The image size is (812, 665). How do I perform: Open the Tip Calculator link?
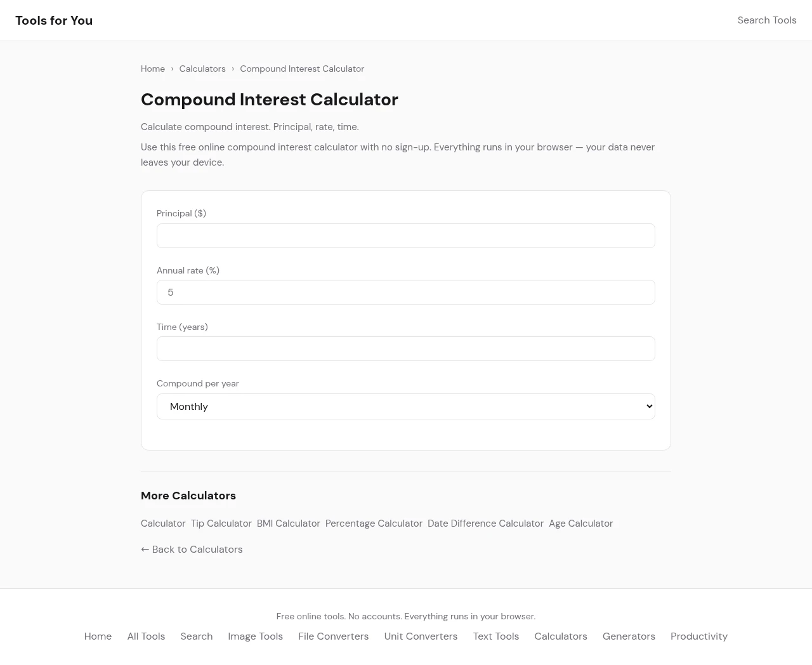pos(221,523)
